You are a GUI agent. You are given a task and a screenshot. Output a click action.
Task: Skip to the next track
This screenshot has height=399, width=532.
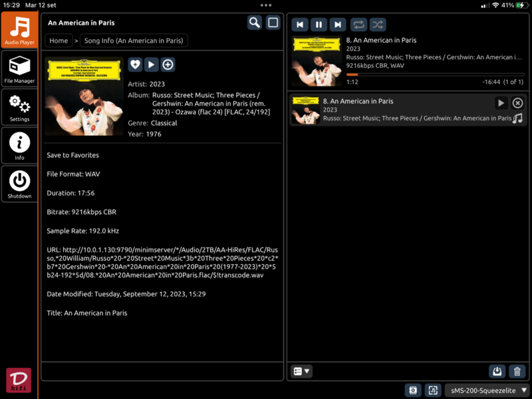pyautogui.click(x=338, y=25)
